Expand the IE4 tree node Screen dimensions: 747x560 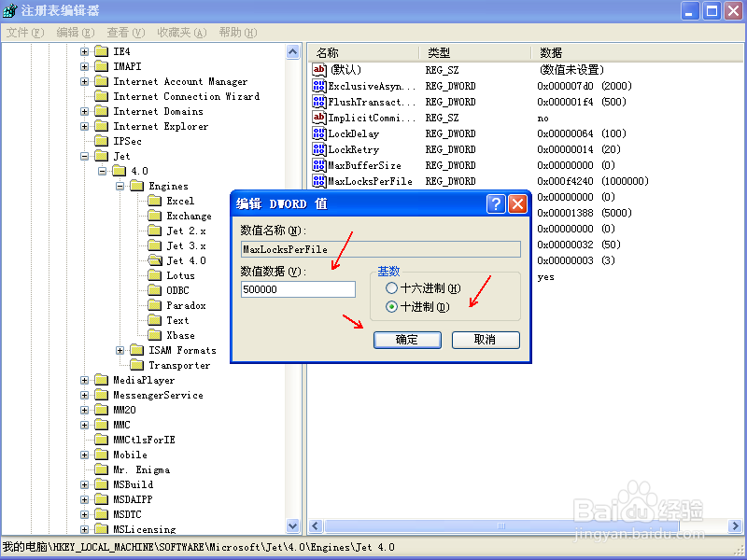point(84,51)
